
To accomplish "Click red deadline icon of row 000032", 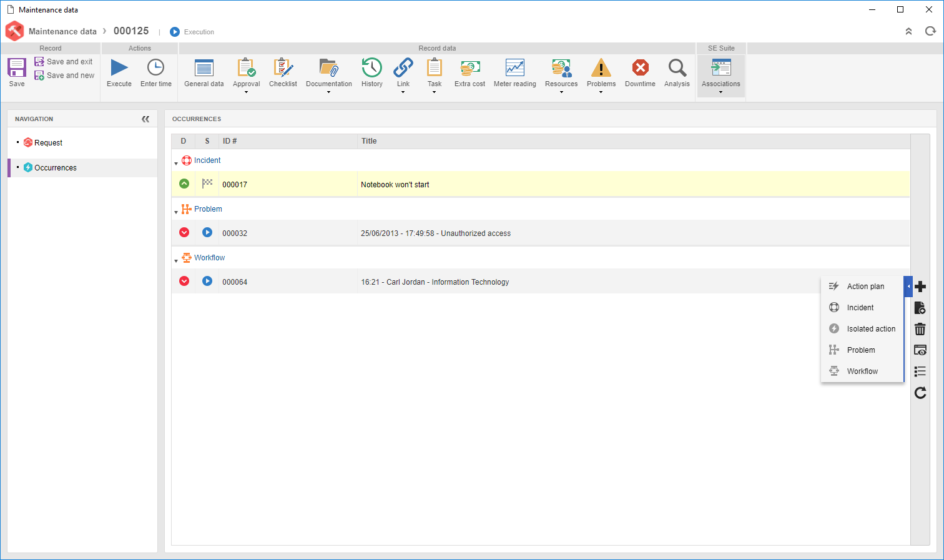I will click(x=184, y=232).
